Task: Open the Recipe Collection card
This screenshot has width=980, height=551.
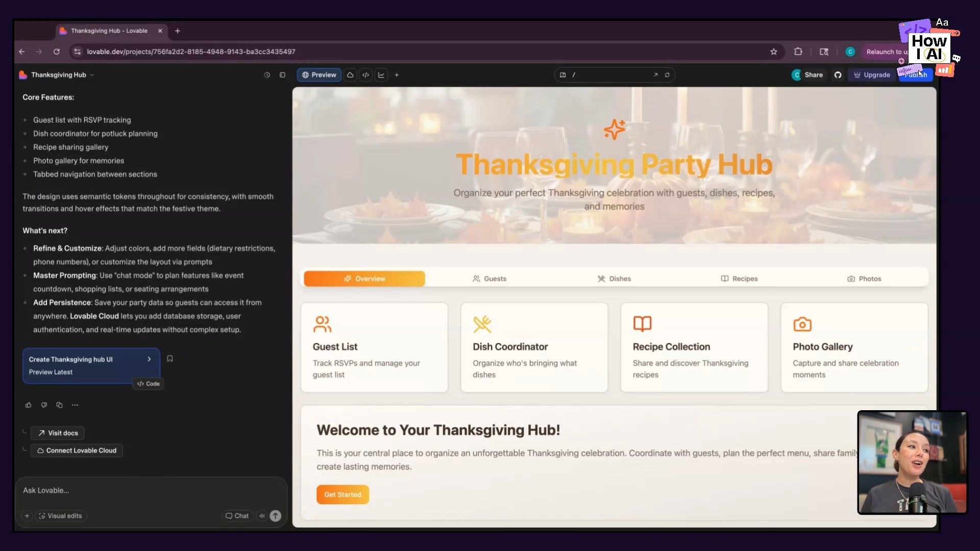Action: pyautogui.click(x=694, y=347)
